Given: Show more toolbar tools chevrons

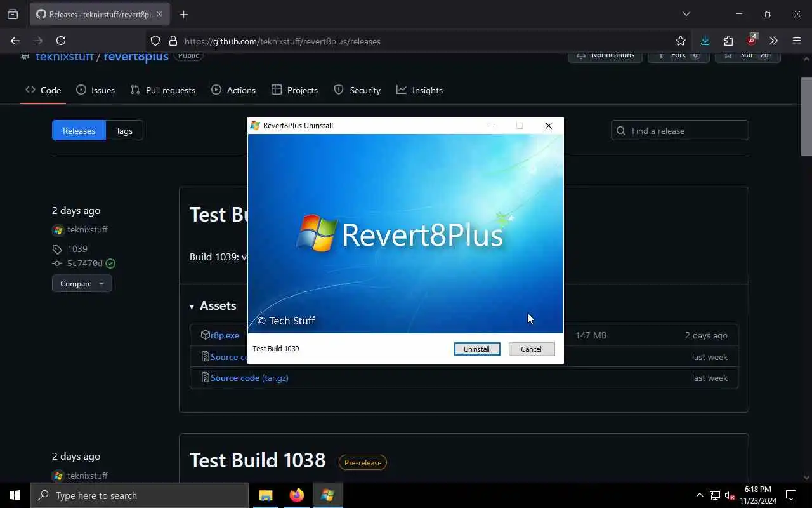Looking at the screenshot, I should [774, 41].
